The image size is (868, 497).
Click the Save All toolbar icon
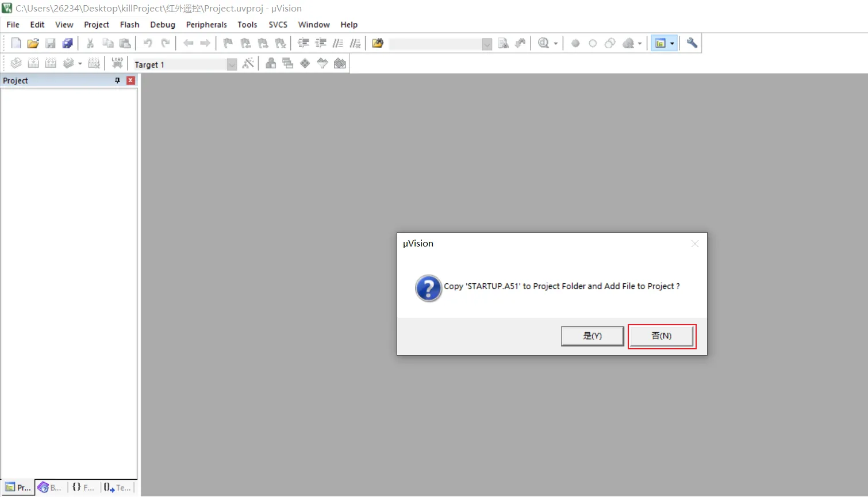[68, 43]
